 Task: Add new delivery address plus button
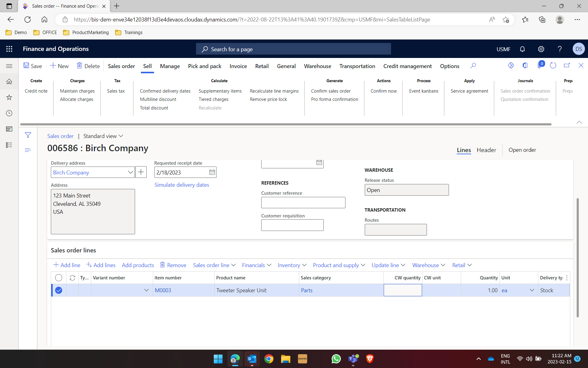pyautogui.click(x=141, y=172)
